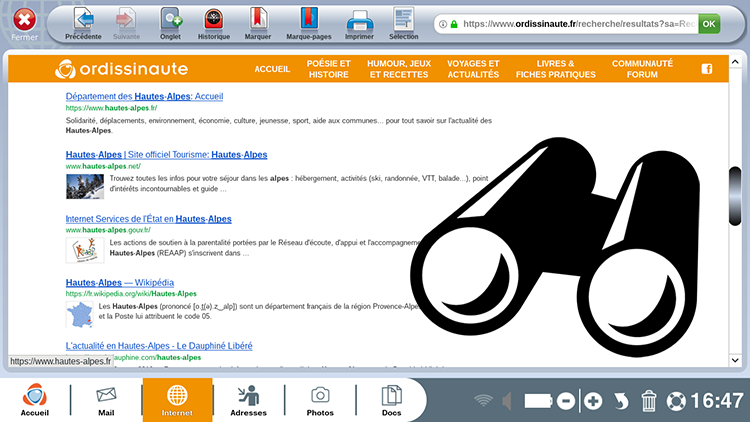Open the Photos app
Viewport: 750px width, 422px height.
pos(320,400)
